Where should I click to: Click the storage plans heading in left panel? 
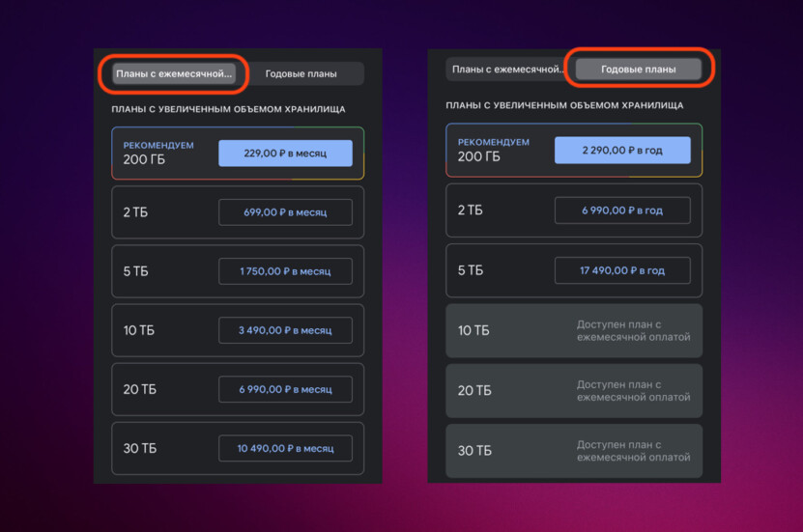(228, 109)
